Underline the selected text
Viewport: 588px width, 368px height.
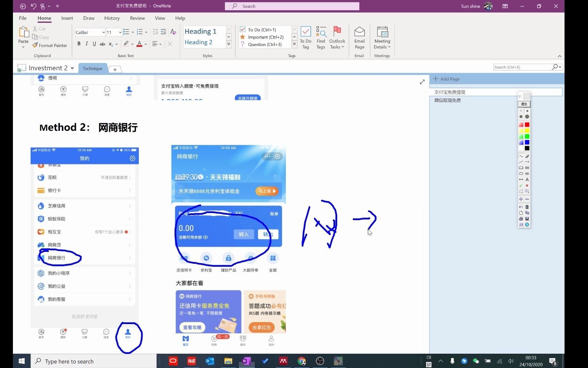tap(94, 44)
